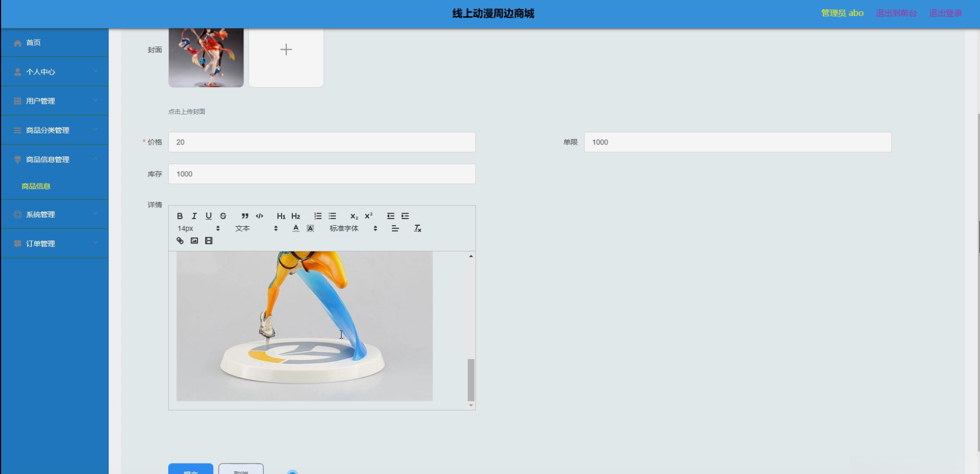
Task: Apply subscript formatting
Action: [354, 216]
